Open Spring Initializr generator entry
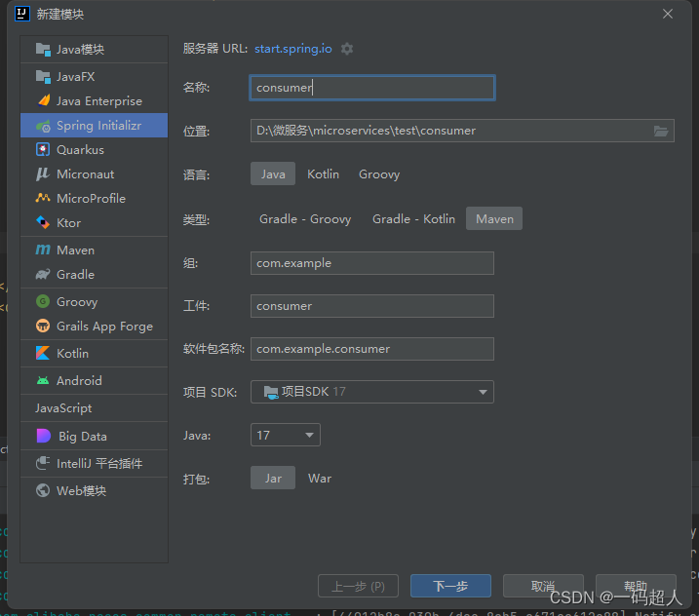This screenshot has width=699, height=616. [94, 126]
